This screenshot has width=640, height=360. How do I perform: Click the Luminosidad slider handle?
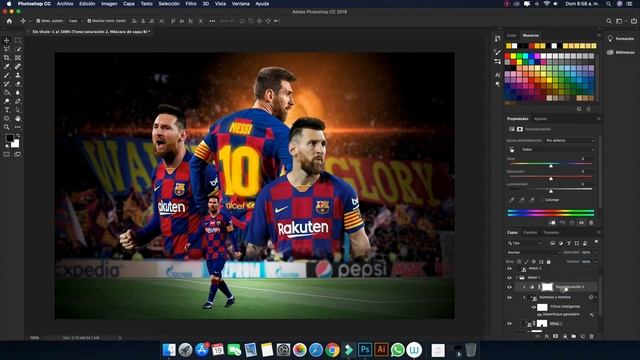pyautogui.click(x=551, y=191)
